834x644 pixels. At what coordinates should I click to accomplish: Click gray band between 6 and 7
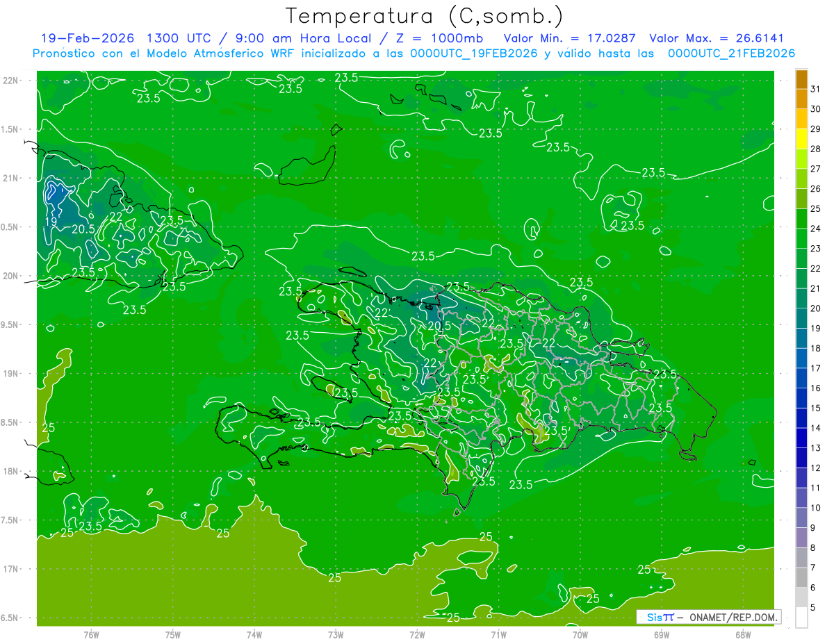pos(801,578)
